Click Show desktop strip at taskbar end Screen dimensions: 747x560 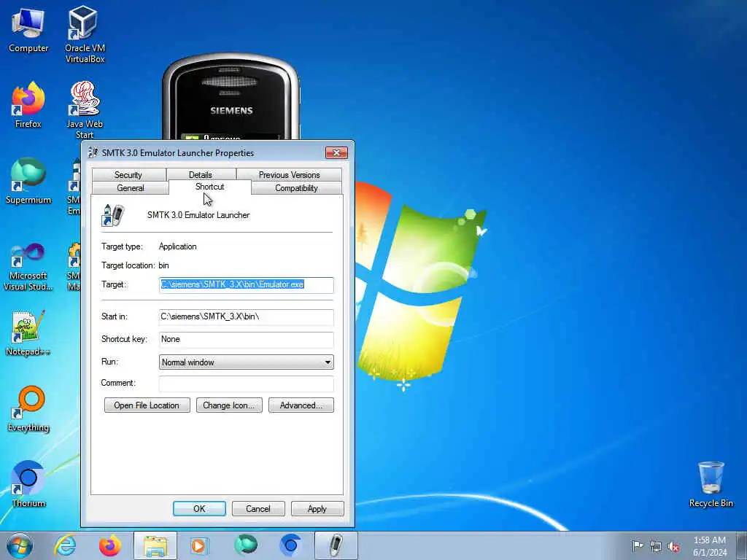(x=742, y=545)
